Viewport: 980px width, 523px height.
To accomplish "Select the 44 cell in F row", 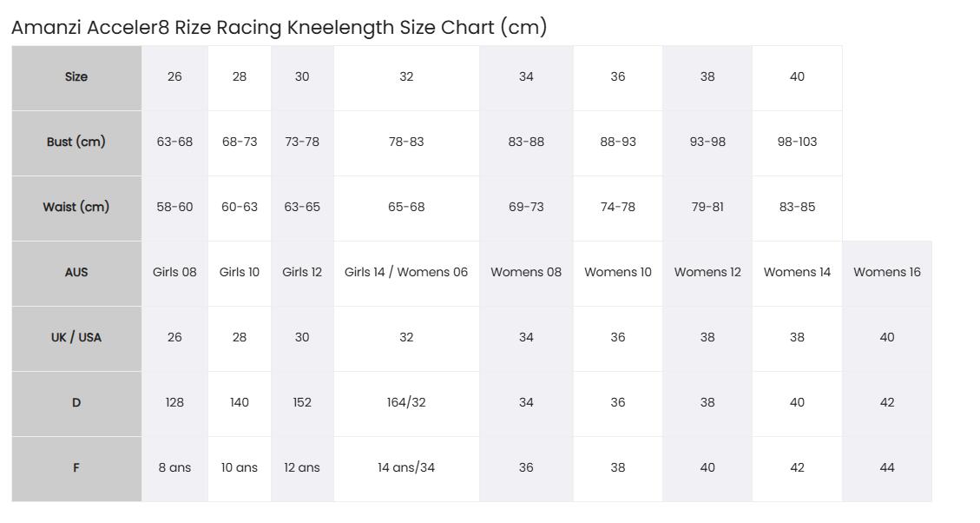I will click(887, 468).
